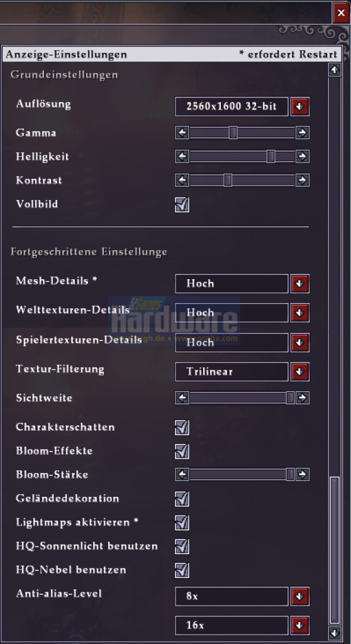
Task: Click Helligkeit slider right arrow
Action: (303, 157)
